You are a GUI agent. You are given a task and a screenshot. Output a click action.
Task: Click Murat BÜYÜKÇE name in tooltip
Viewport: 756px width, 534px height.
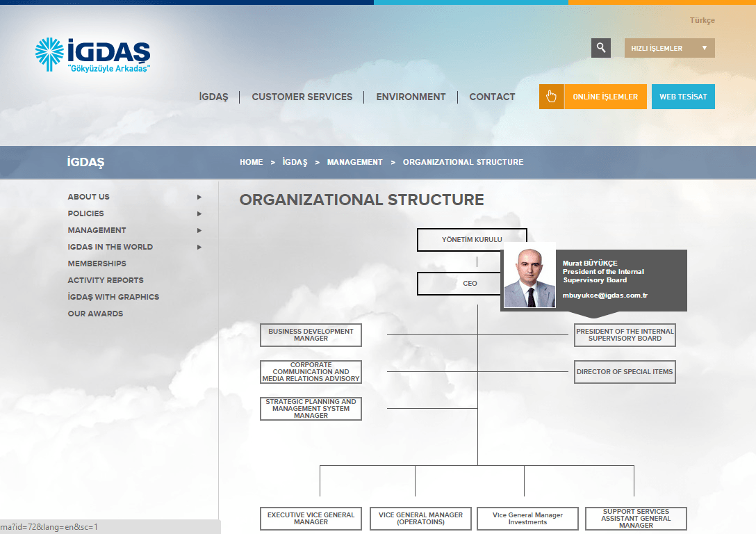[x=590, y=263]
